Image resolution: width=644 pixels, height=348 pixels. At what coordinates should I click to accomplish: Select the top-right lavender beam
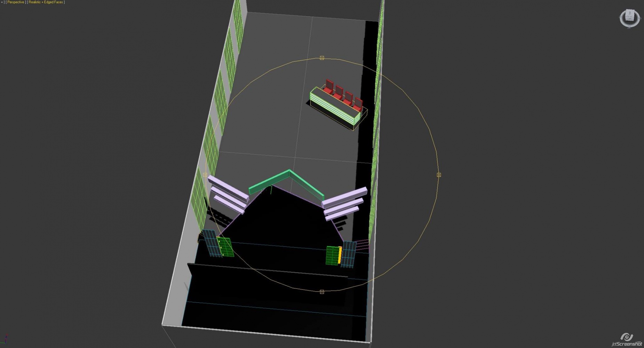(x=344, y=197)
